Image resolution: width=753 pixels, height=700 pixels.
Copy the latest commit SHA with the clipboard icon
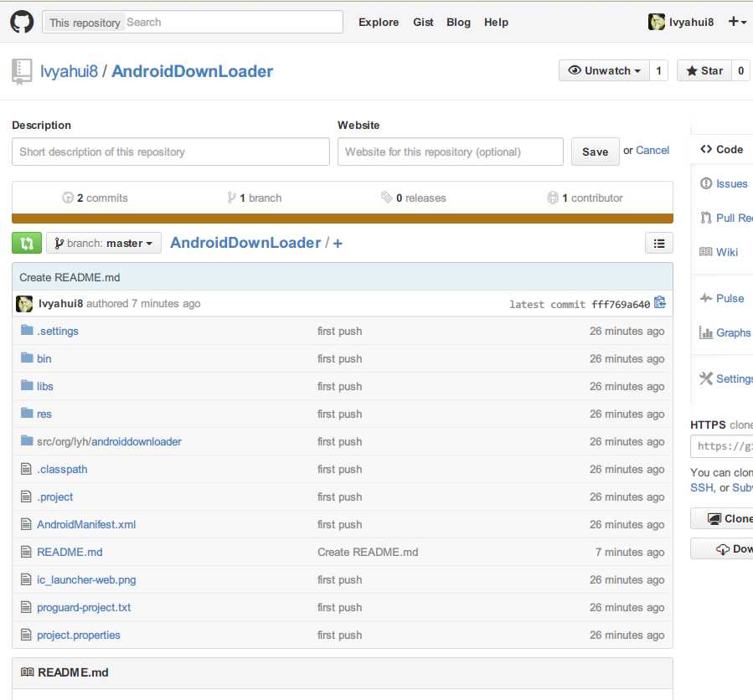tap(660, 302)
